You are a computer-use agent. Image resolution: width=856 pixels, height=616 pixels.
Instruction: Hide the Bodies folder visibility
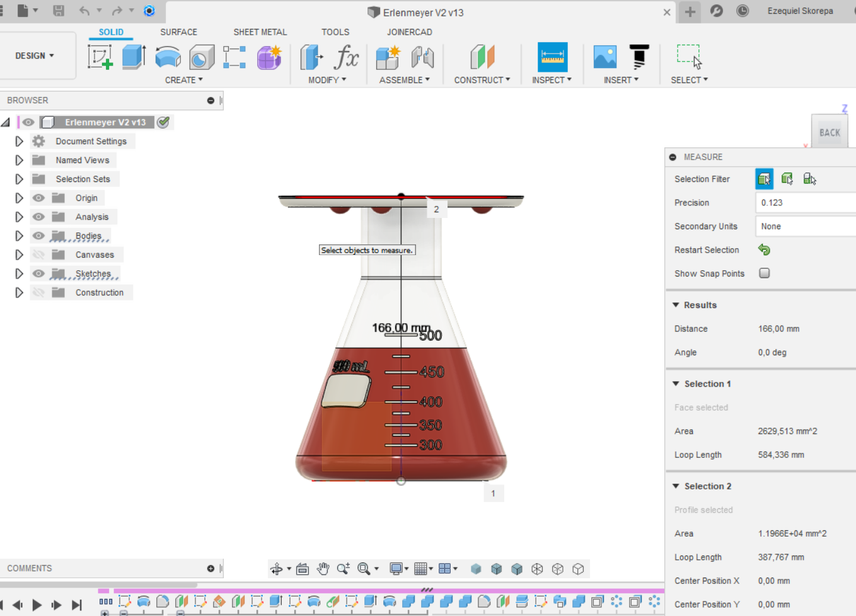(38, 236)
